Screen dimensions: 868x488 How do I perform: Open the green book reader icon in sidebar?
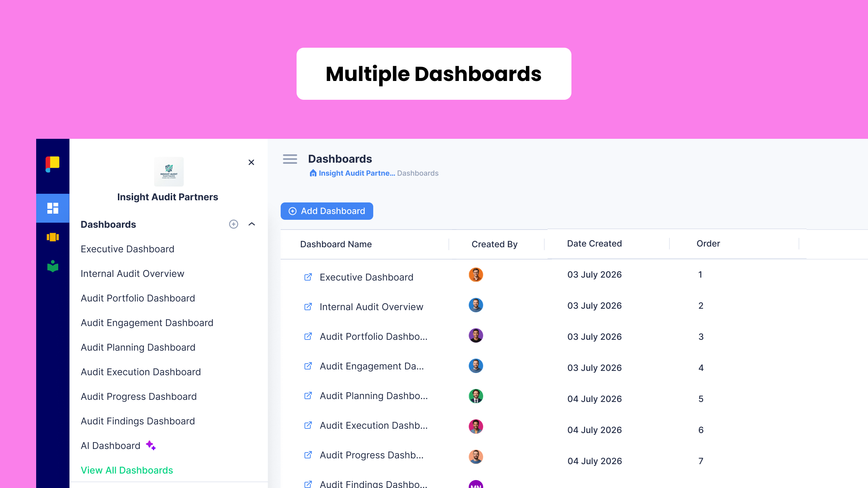click(53, 266)
